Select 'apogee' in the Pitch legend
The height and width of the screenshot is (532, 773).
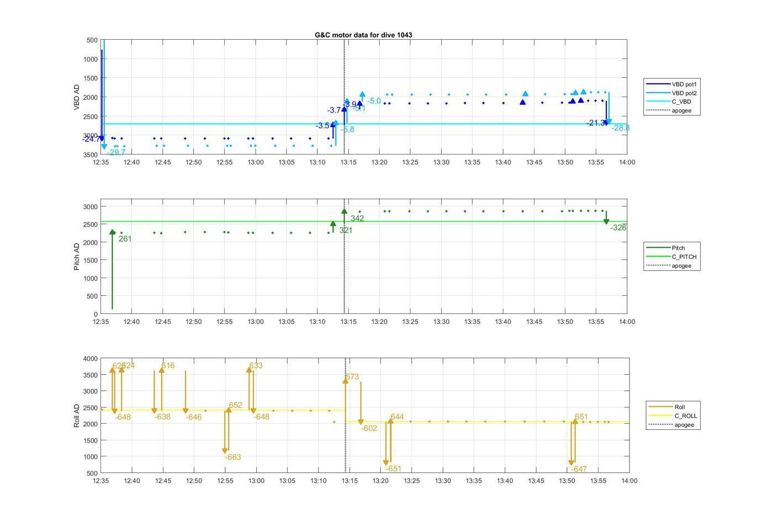pos(669,265)
